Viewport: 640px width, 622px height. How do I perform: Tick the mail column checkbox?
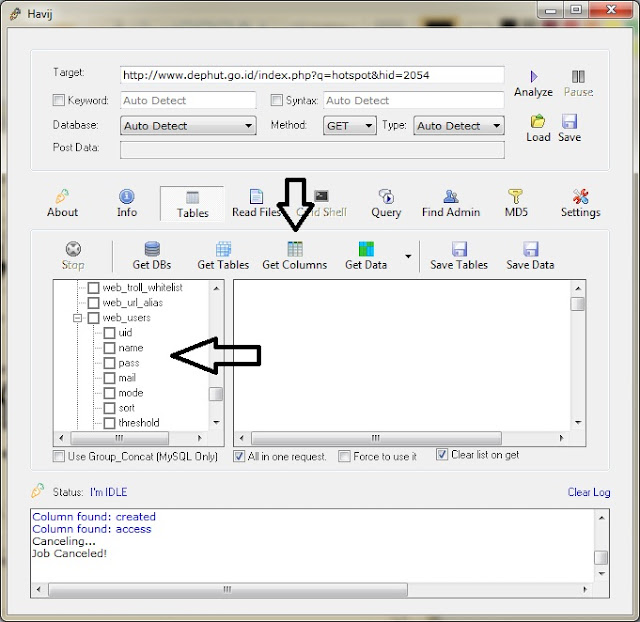click(x=109, y=378)
